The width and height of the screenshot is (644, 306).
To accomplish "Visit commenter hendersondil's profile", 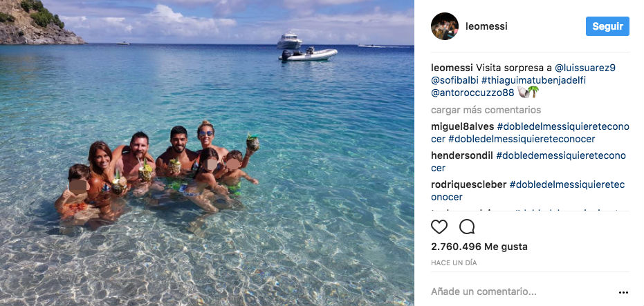I will 461,155.
